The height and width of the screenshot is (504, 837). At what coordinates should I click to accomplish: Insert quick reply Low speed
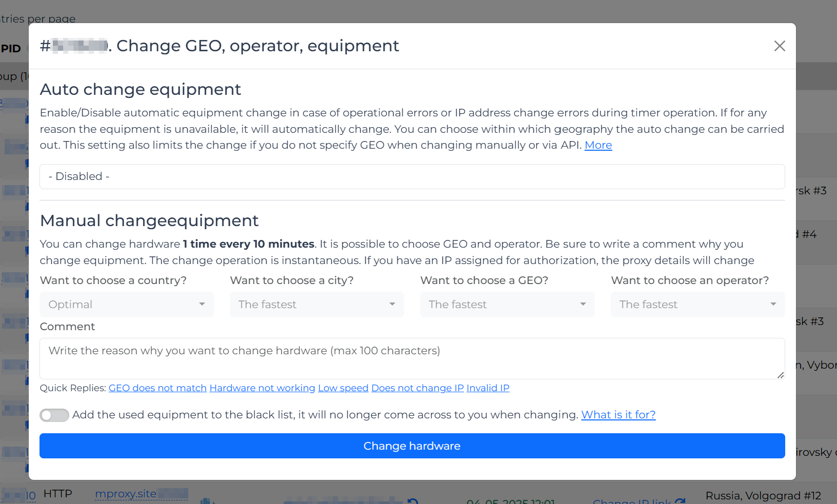[343, 388]
